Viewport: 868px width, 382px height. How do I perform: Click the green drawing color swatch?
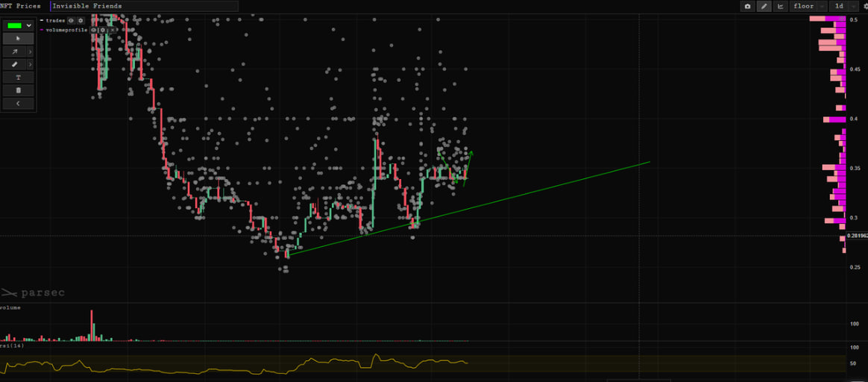14,25
